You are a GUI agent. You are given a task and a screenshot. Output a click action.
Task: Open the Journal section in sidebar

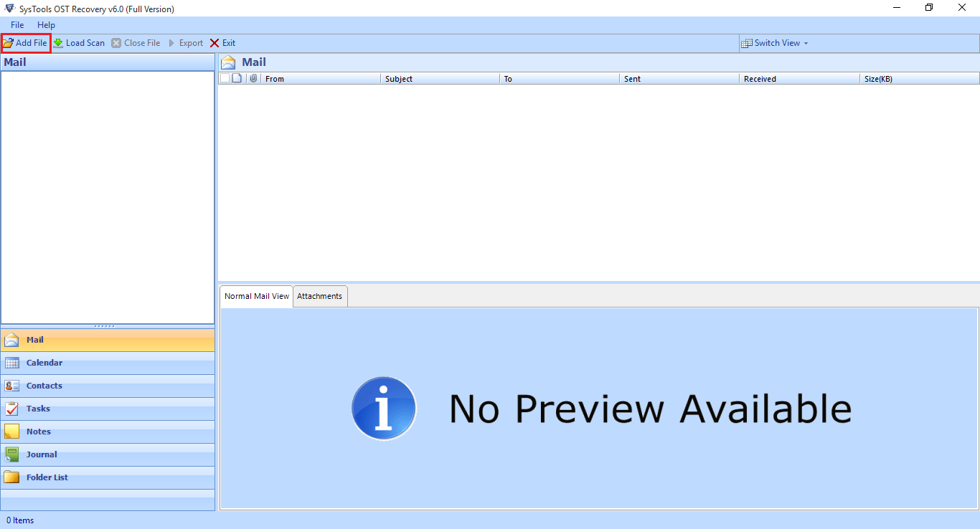tap(42, 454)
